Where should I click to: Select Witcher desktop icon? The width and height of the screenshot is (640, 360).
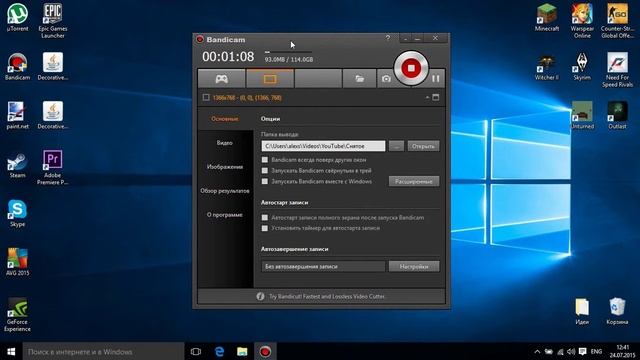[547, 67]
